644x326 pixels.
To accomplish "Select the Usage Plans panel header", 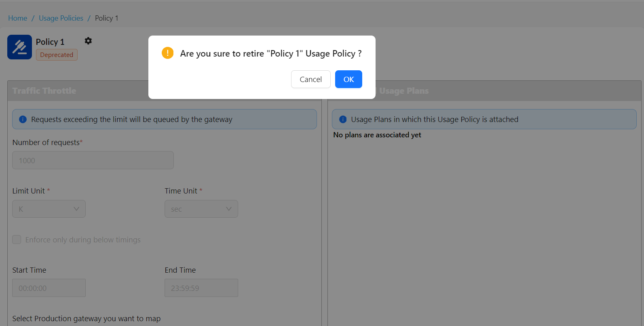I will [x=404, y=91].
